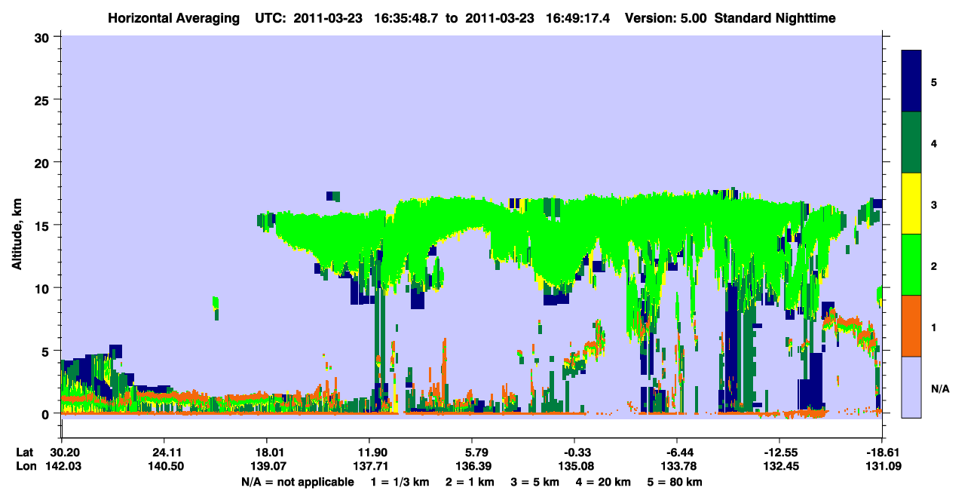Click the longitude value '137.71'
The image size is (980, 503).
pyautogui.click(x=369, y=467)
